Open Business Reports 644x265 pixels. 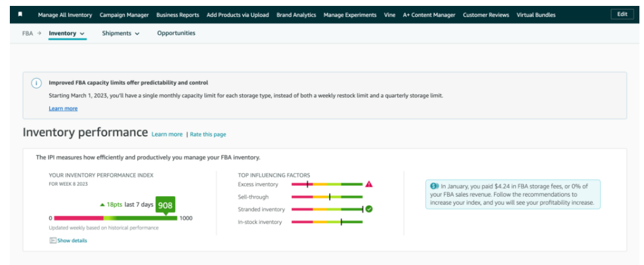tap(178, 15)
